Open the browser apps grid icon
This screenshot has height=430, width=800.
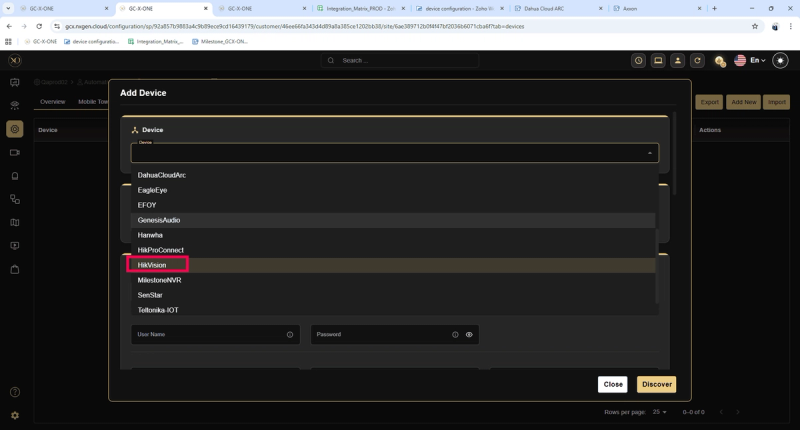8,41
